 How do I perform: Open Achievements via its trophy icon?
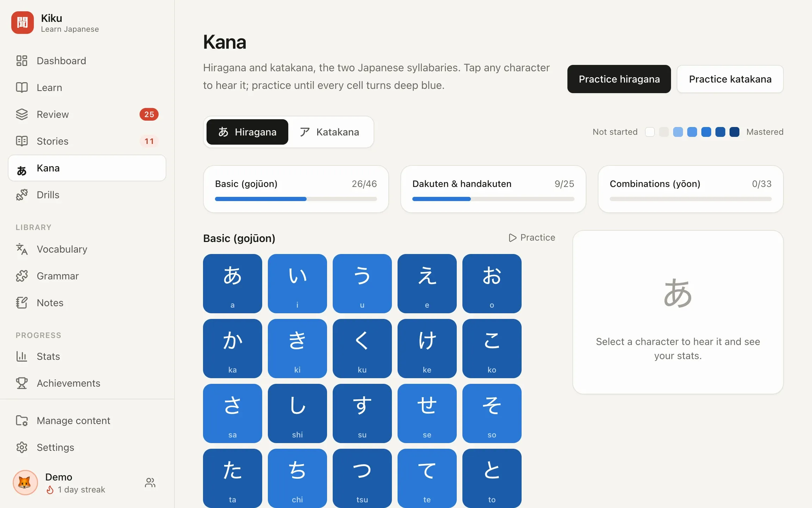(x=22, y=383)
